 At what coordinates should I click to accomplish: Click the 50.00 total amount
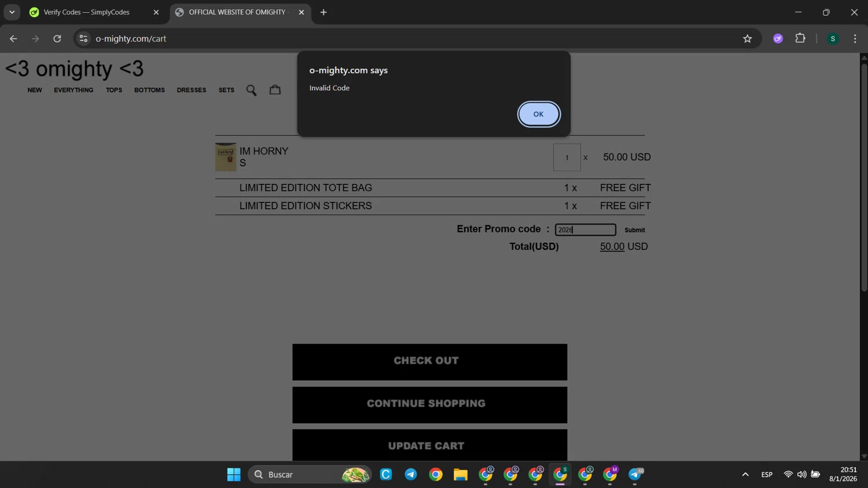pos(612,246)
